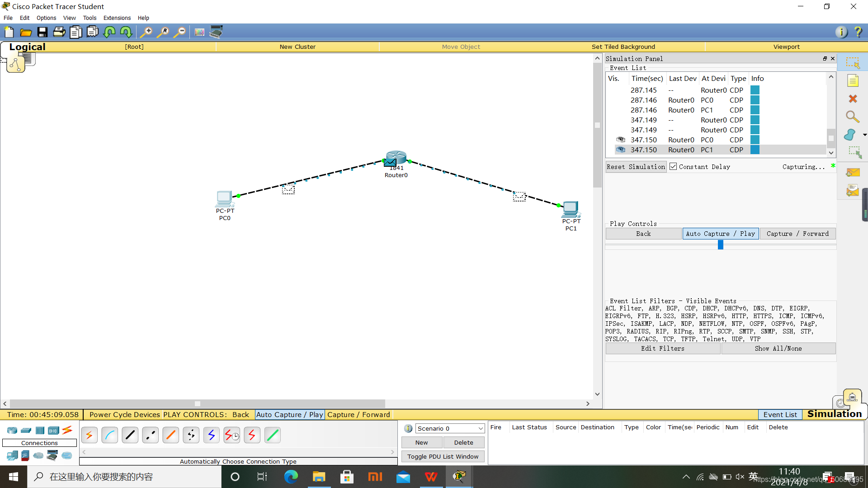Pick the fiber cable connection
Viewport: 868px width, 488px height.
tap(171, 435)
